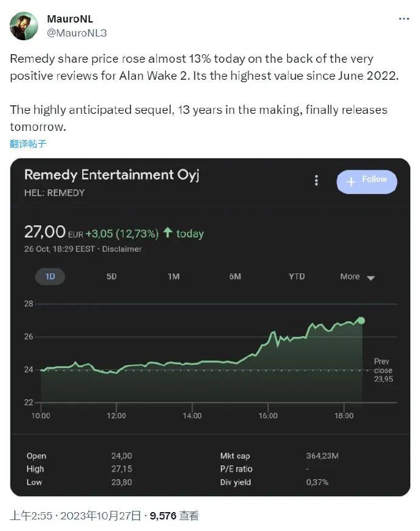The width and height of the screenshot is (420, 531).
Task: Follow Remedy Entertainment stock
Action: [367, 182]
